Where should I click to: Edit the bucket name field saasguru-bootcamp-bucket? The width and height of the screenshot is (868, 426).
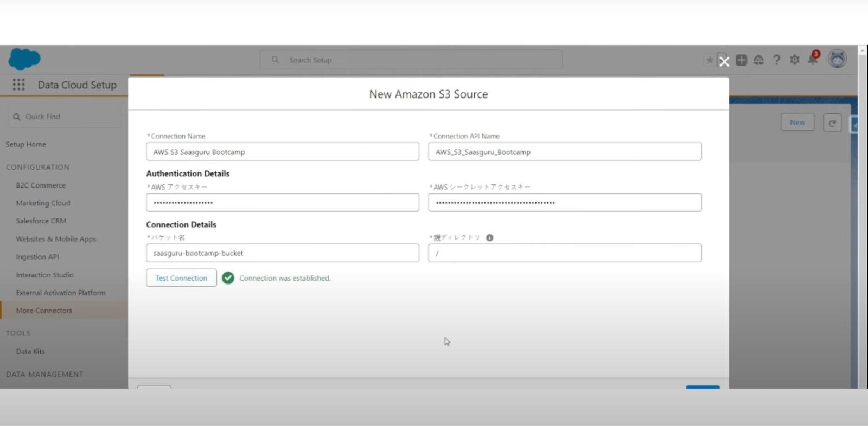tap(282, 253)
